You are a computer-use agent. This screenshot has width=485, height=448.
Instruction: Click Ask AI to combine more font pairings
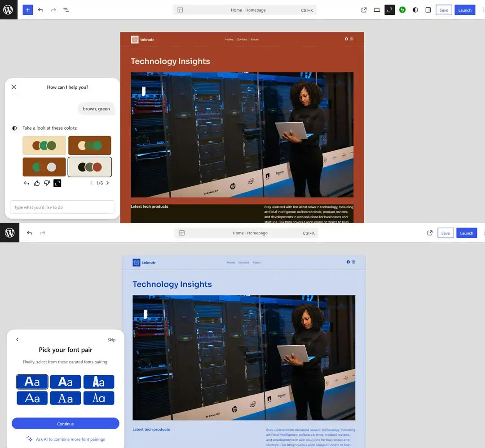tap(66, 439)
